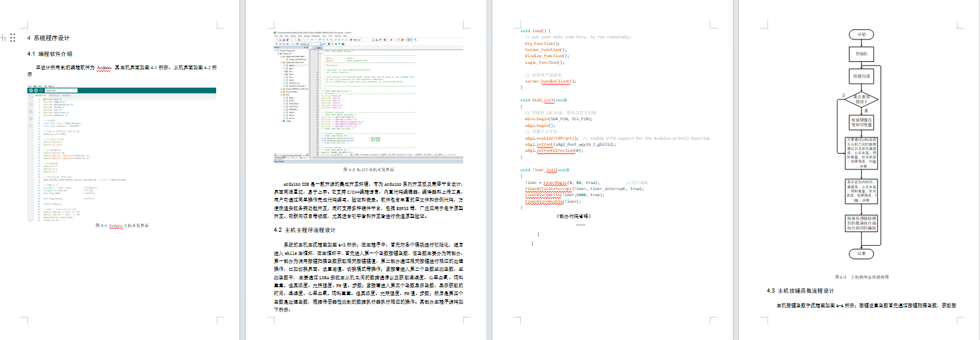Select the Keil5 IDE screenshot image

pyautogui.click(x=369, y=97)
